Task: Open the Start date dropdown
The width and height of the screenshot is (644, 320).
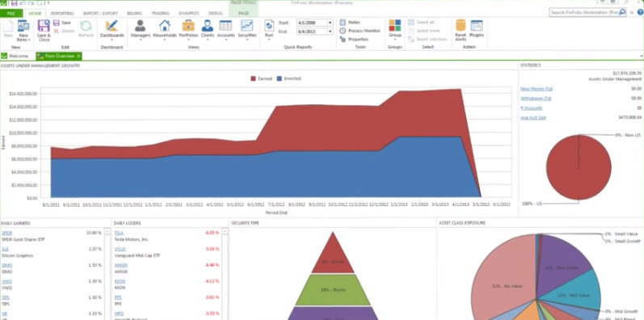Action: (x=330, y=23)
